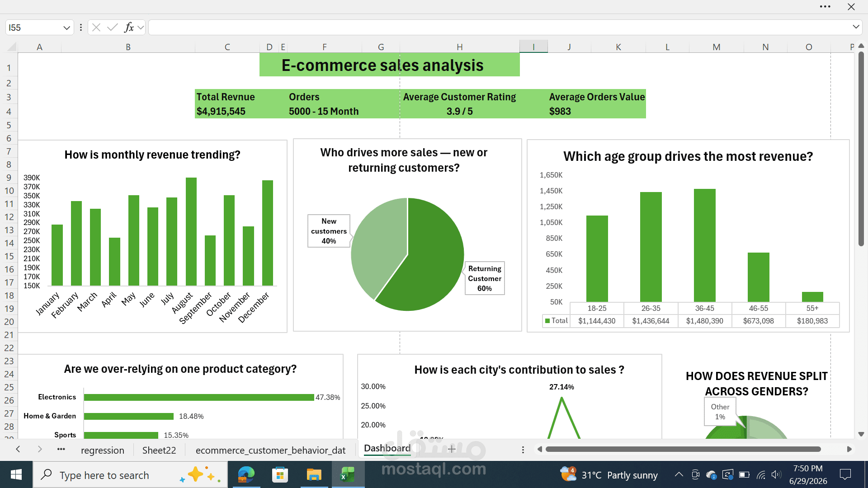The width and height of the screenshot is (868, 488).
Task: Click the monthly revenue trending chart title
Action: click(x=152, y=155)
